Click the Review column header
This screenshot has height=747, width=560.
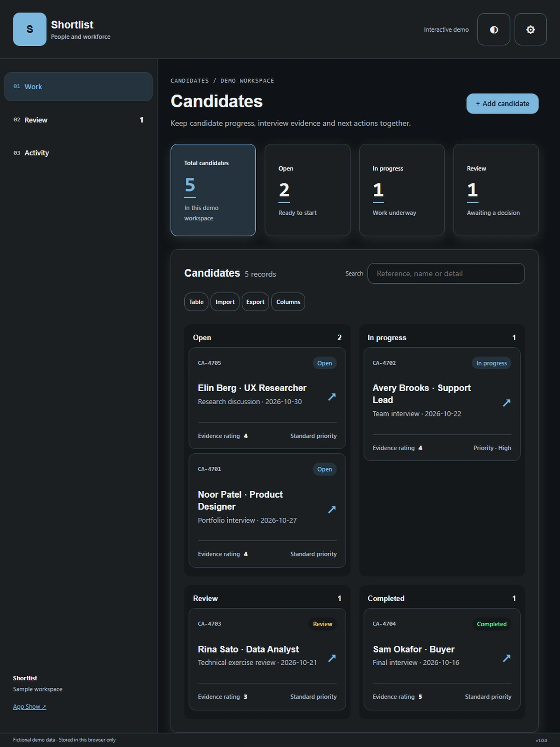[x=205, y=599]
